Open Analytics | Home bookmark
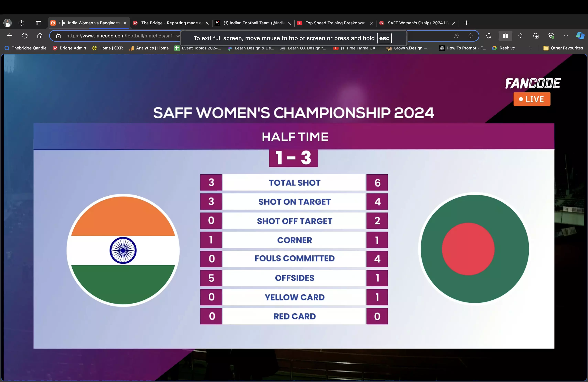 point(149,48)
